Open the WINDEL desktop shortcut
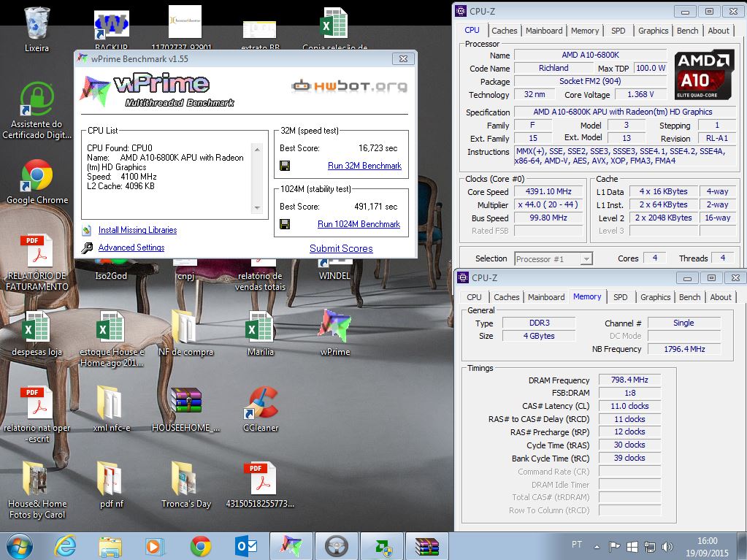 334,269
